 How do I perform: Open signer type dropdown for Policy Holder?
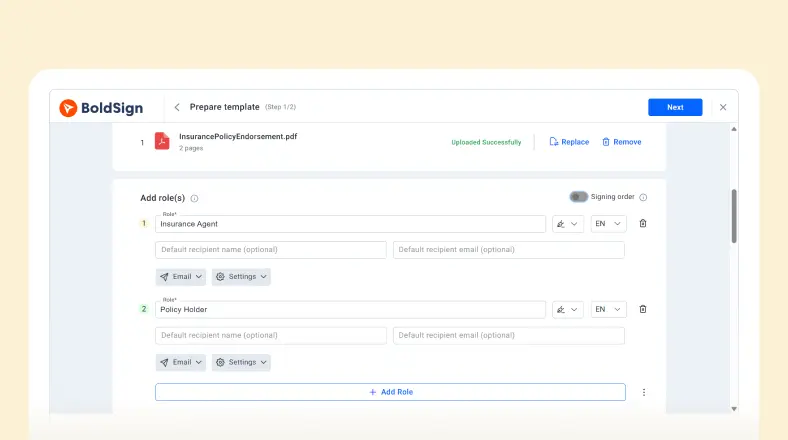[568, 309]
